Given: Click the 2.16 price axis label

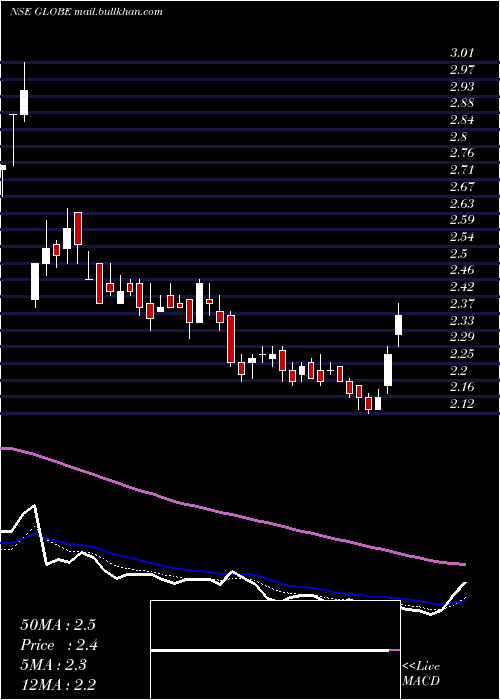Looking at the screenshot, I should [462, 387].
